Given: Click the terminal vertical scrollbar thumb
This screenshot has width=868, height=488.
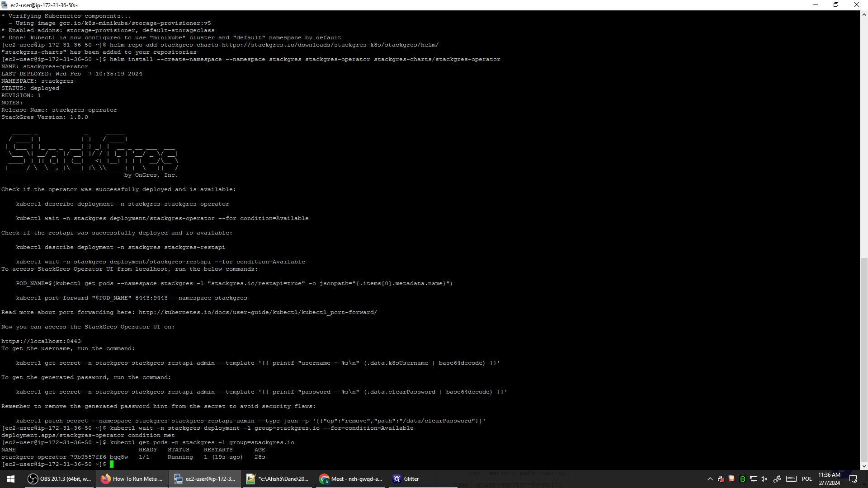Looking at the screenshot, I should point(864,360).
